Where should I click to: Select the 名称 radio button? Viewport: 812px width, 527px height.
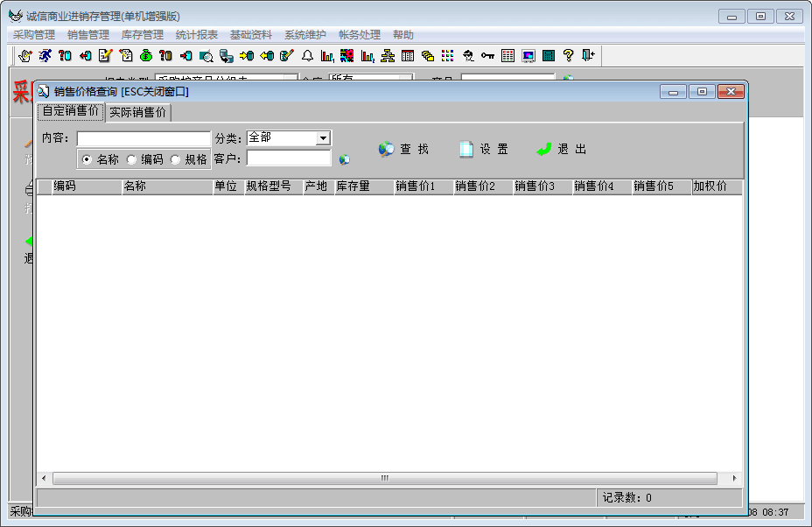coord(87,159)
